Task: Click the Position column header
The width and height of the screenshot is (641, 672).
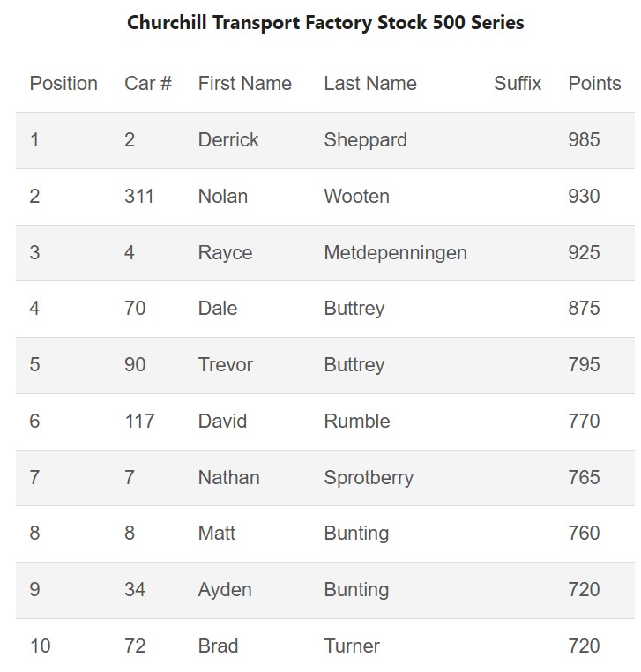Action: click(63, 84)
